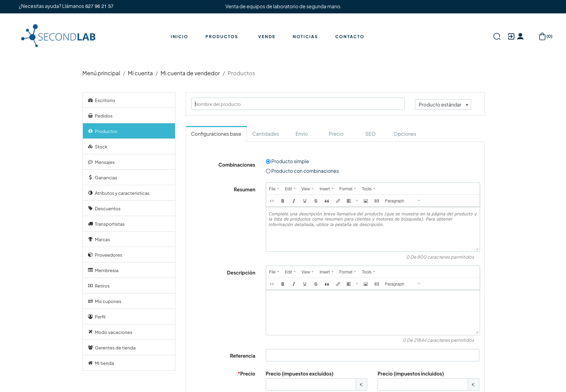
Task: Expand Paragraph format dropdown in Resumen editor
Action: click(x=402, y=201)
